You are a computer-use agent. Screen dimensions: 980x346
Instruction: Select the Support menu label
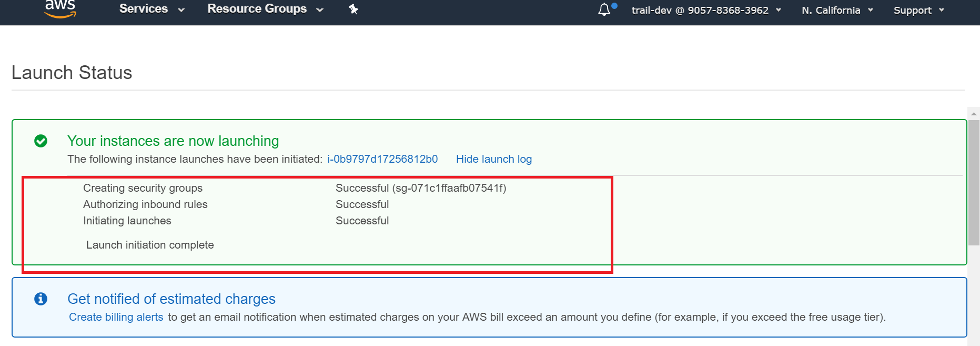912,11
